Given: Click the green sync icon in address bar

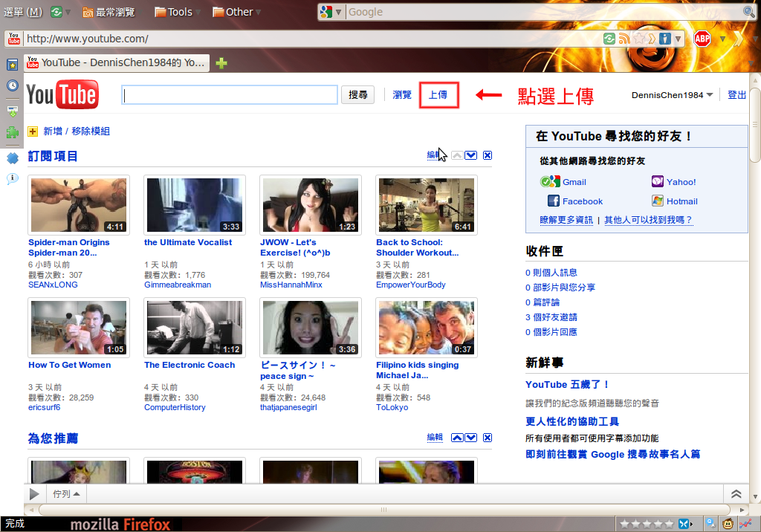Looking at the screenshot, I should click(609, 39).
